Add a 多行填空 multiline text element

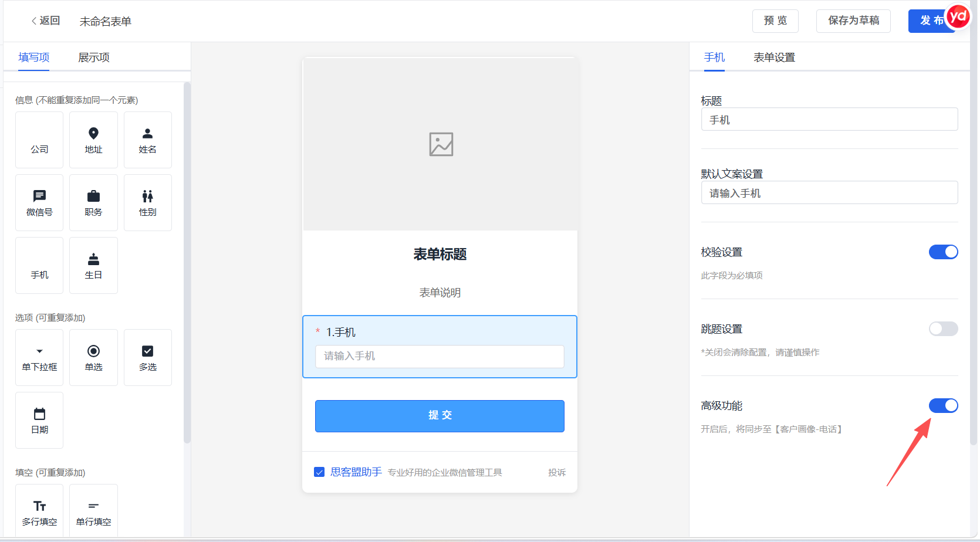(39, 511)
